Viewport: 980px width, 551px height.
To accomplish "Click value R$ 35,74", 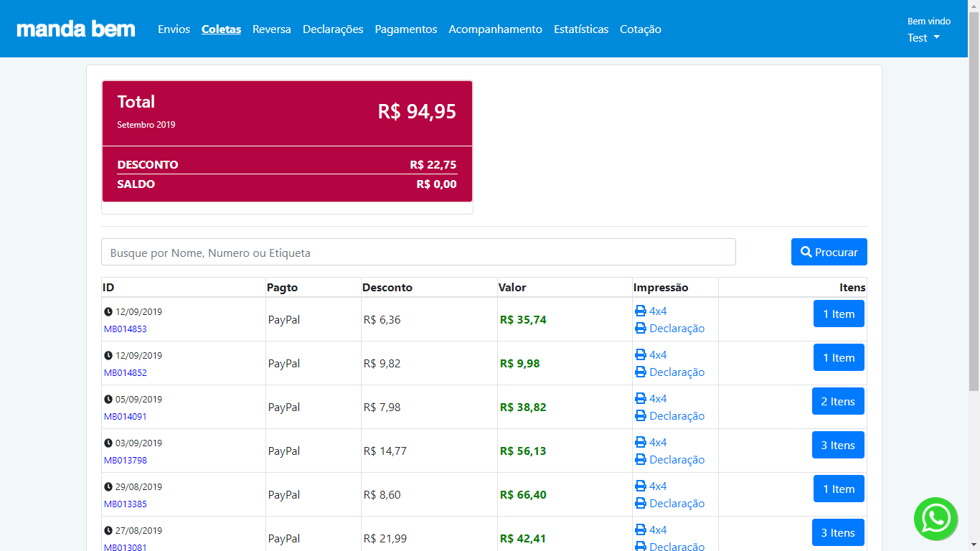I will (523, 320).
